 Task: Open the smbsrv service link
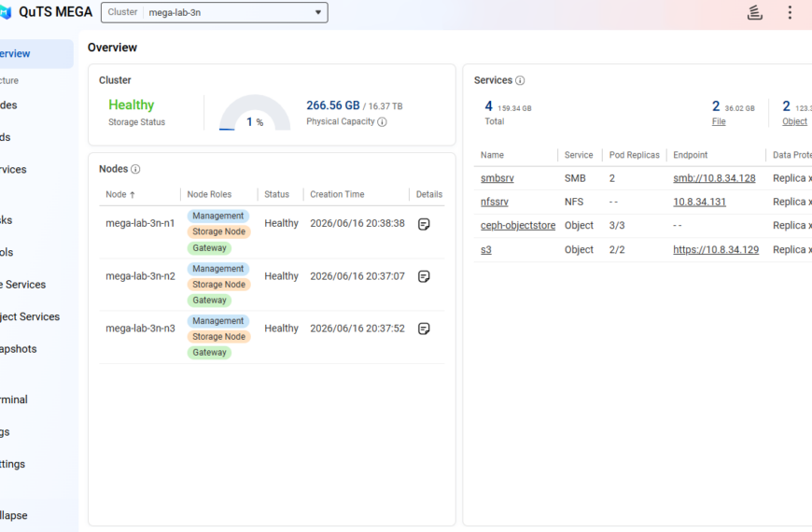click(x=497, y=178)
